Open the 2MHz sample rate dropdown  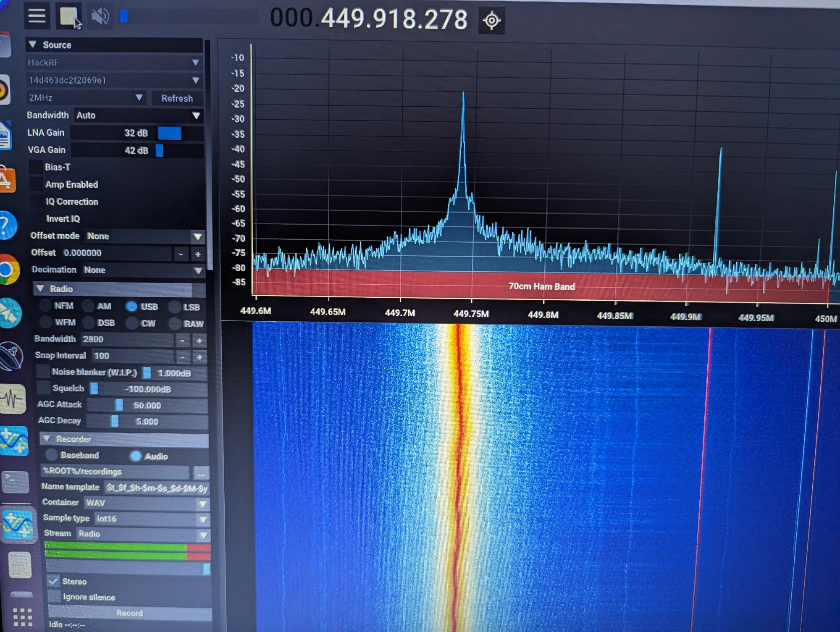pos(86,98)
